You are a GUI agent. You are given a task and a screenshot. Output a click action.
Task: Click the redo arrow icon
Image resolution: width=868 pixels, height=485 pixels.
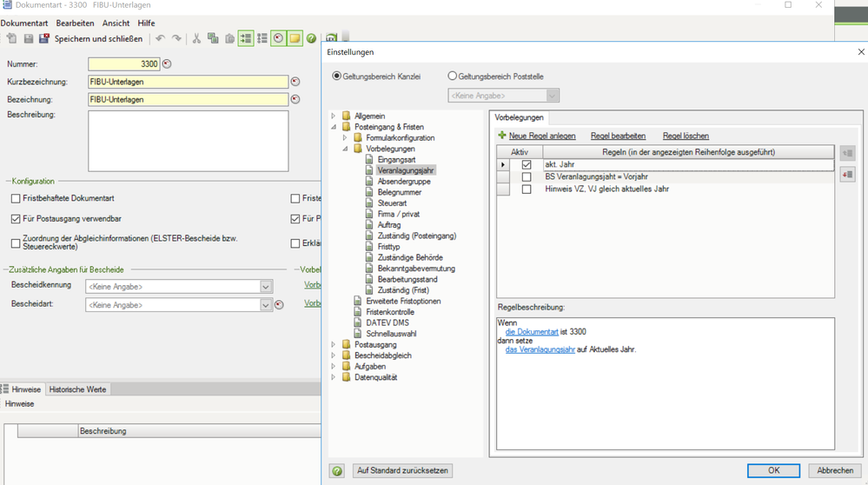click(x=176, y=38)
